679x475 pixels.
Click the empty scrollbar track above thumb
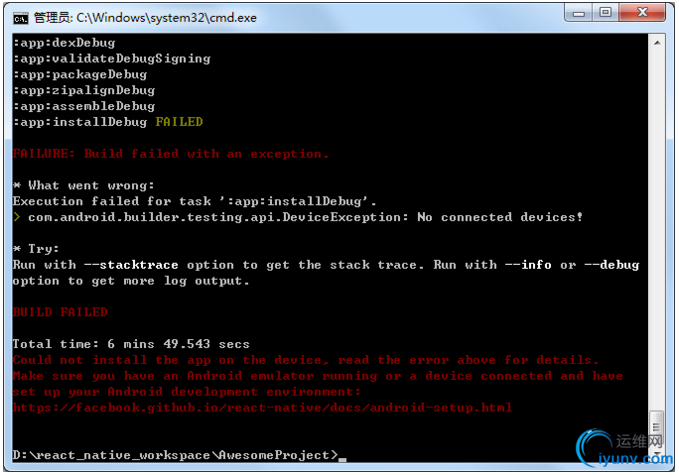657,229
